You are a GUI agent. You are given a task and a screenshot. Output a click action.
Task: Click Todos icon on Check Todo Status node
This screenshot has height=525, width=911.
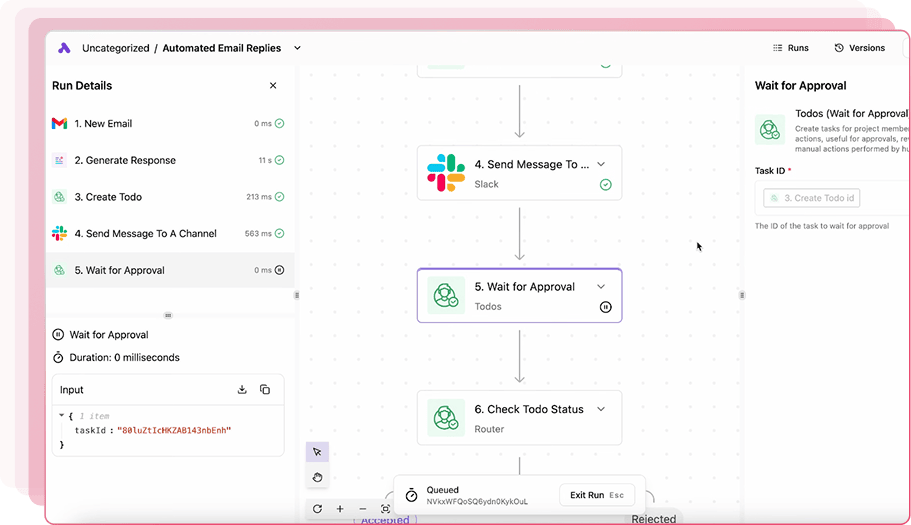click(446, 418)
